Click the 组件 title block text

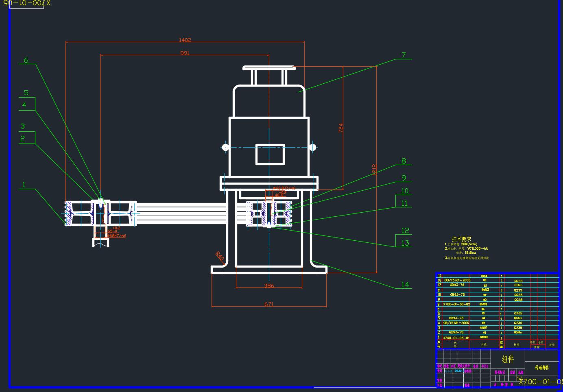coord(508,359)
